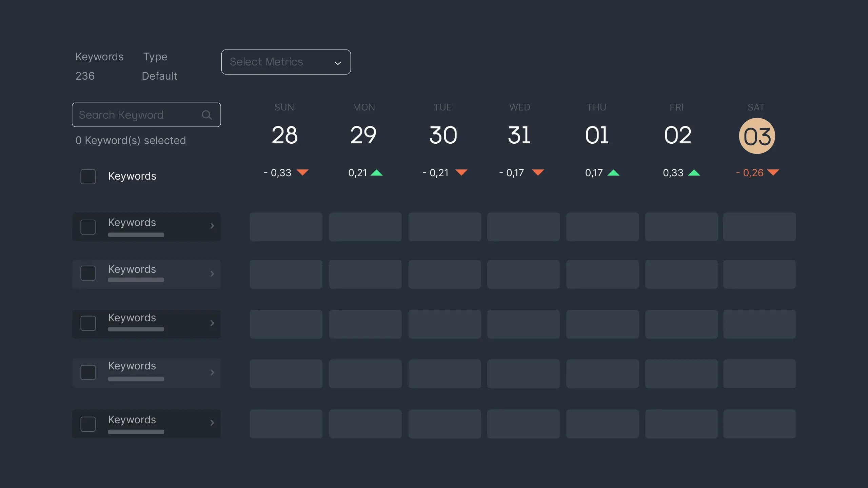
Task: Enable the Select All Keywords checkbox
Action: (x=87, y=176)
